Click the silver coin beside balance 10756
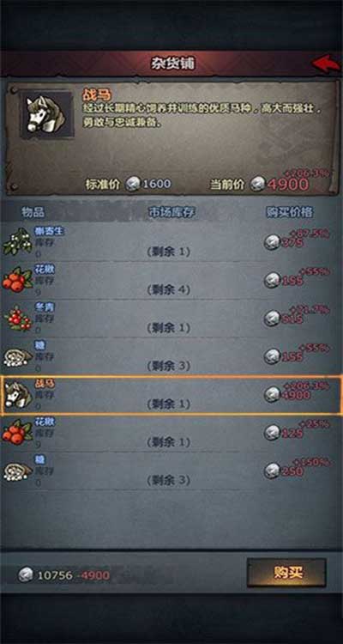 click(27, 575)
